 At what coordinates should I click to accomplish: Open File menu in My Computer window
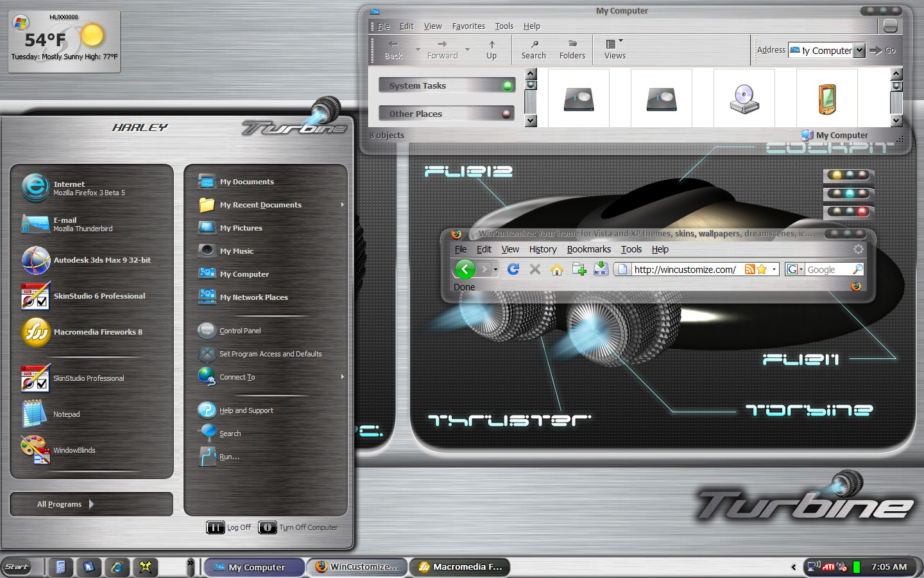(384, 26)
